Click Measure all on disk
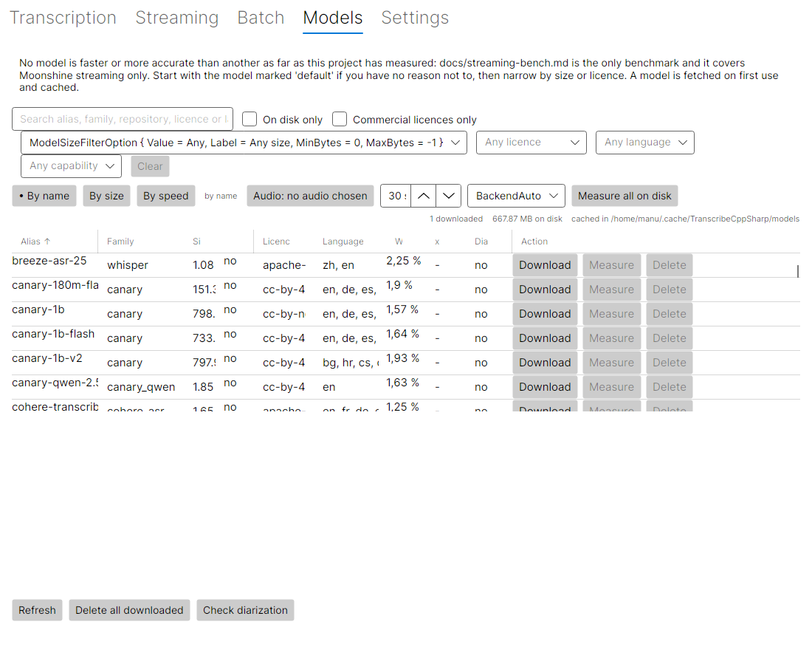Viewport: 812px width, 650px height. [625, 196]
